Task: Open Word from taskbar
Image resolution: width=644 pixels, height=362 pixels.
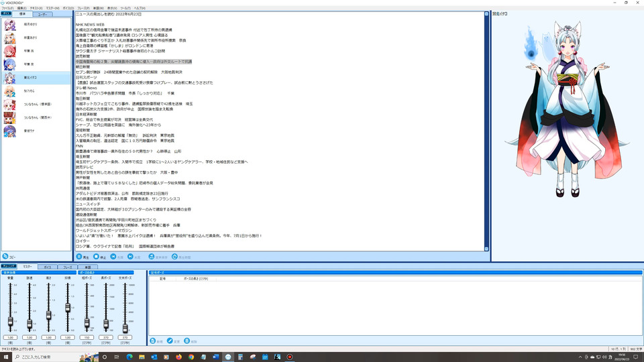Action: 215,357
